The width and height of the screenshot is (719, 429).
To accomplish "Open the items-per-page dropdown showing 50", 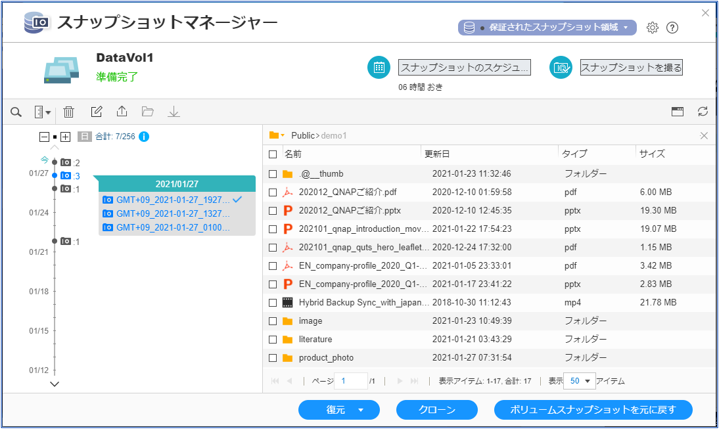I will (579, 381).
